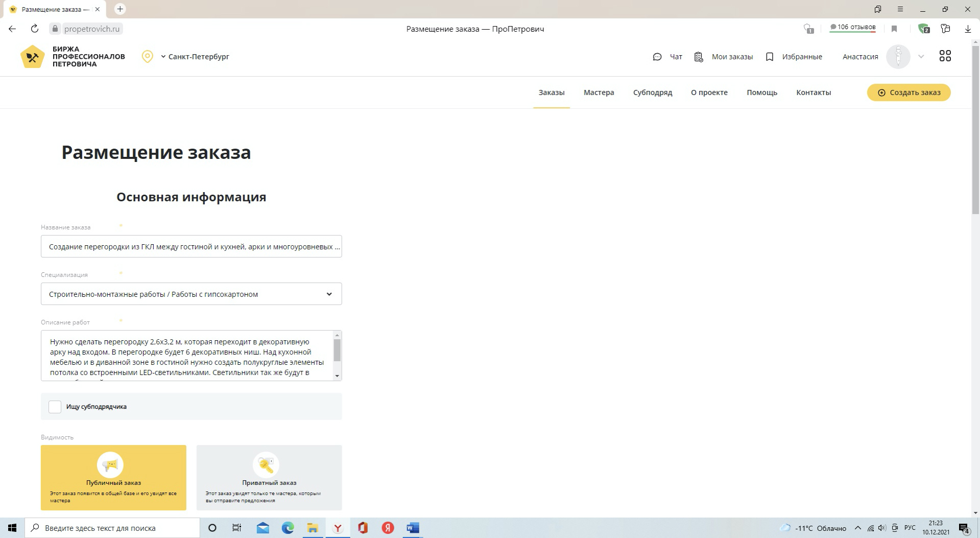Image resolution: width=980 pixels, height=538 pixels.
Task: Switch to Yandex Browser on taskbar
Action: (x=338, y=528)
